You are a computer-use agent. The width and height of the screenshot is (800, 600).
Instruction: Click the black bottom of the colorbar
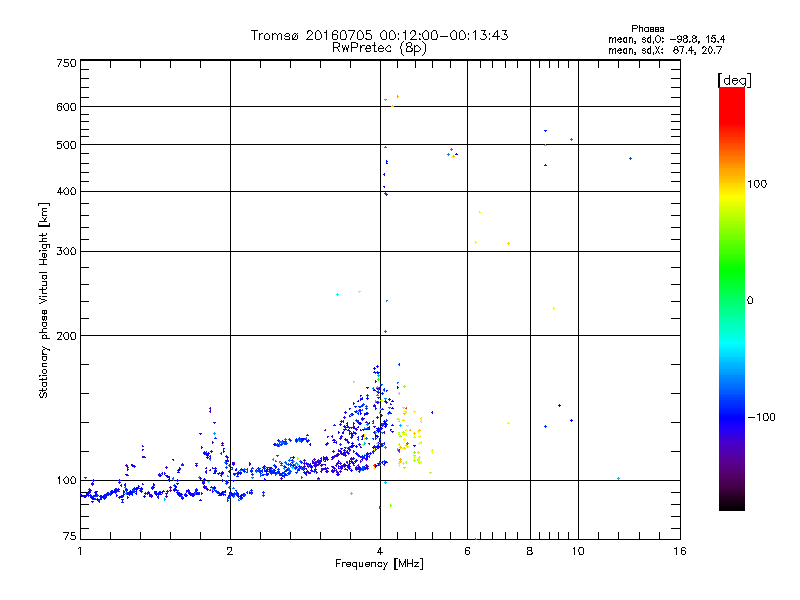tap(732, 503)
